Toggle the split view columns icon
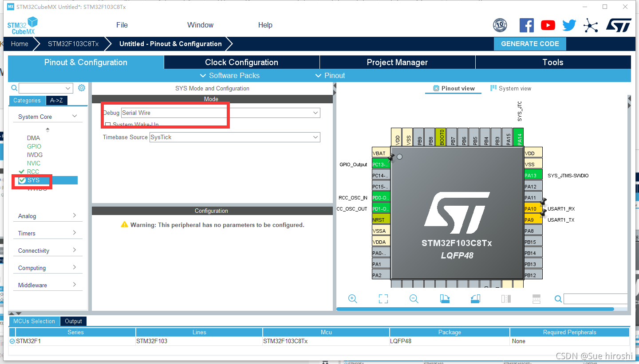 506,299
